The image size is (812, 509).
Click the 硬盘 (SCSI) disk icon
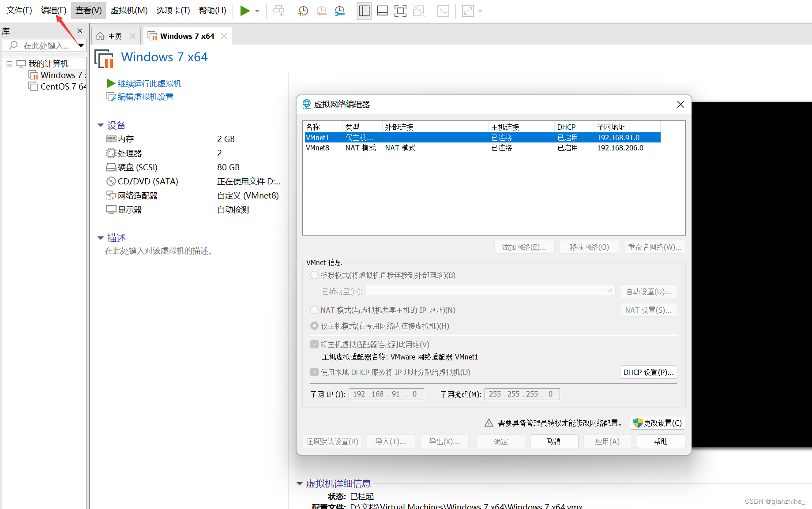pyautogui.click(x=111, y=167)
